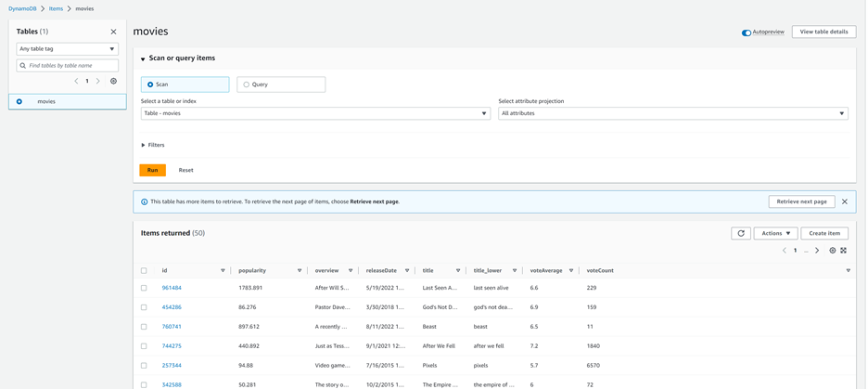Click the Run button

(153, 170)
